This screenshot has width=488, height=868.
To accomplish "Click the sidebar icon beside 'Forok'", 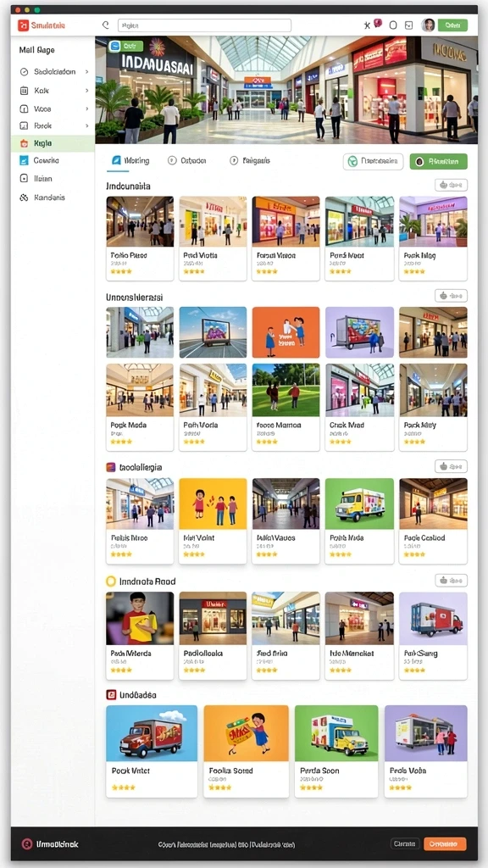I will click(x=24, y=125).
